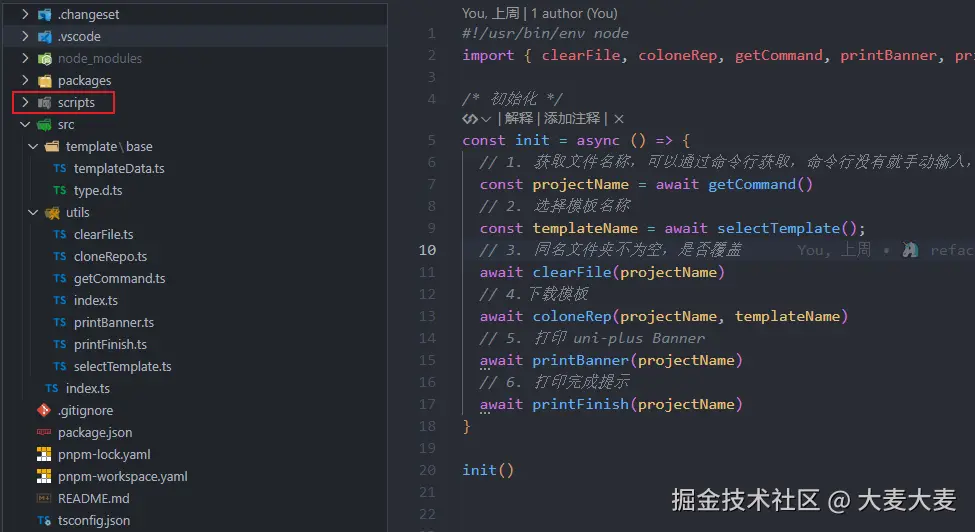The image size is (975, 532).
Task: Open the code lens dropdown arrow
Action: click(x=486, y=119)
